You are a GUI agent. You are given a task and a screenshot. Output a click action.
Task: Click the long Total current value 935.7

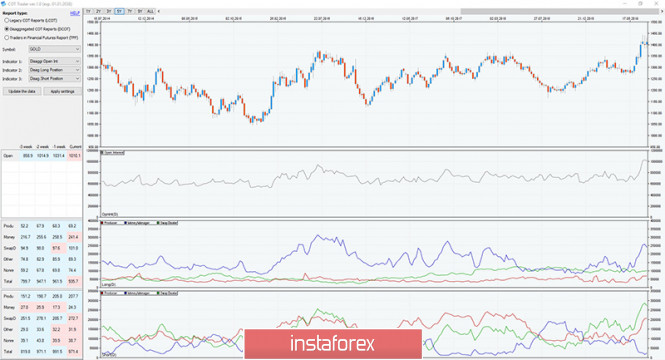[x=74, y=281]
